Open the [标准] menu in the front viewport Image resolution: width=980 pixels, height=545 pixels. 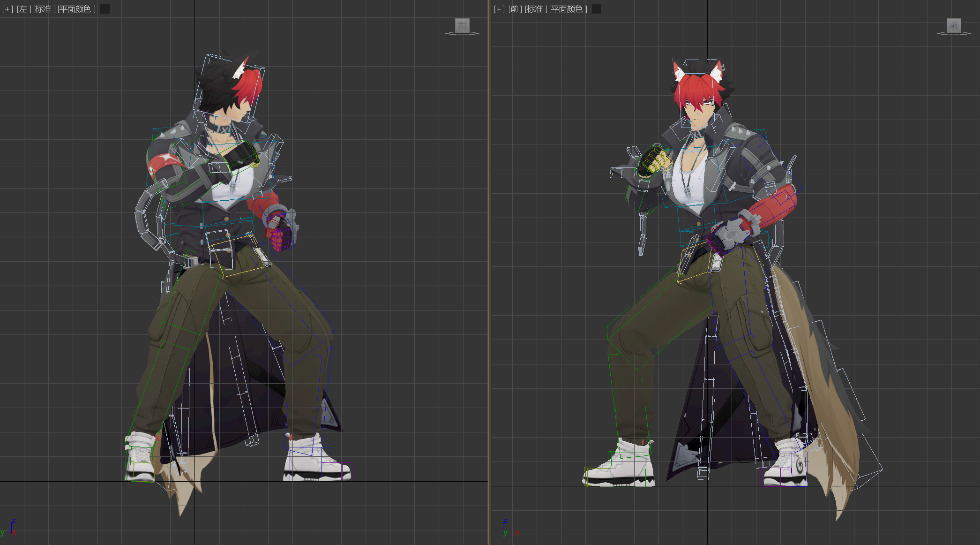[536, 9]
